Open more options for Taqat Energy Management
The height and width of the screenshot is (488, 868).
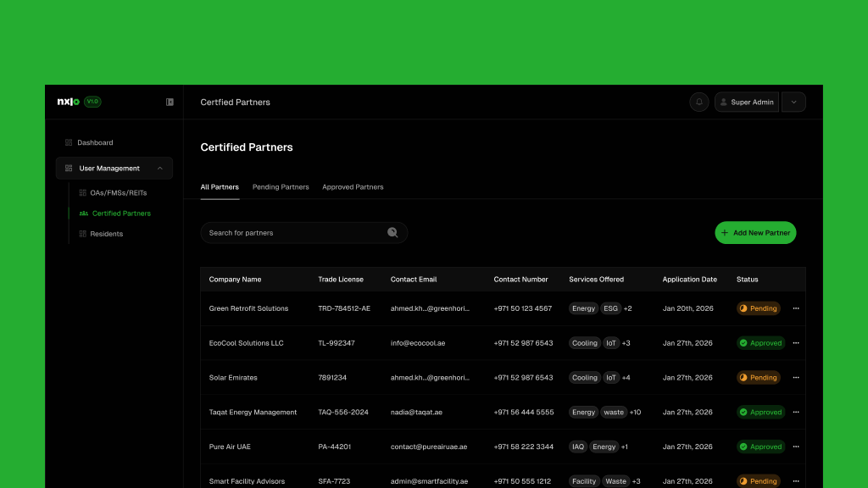(x=796, y=413)
